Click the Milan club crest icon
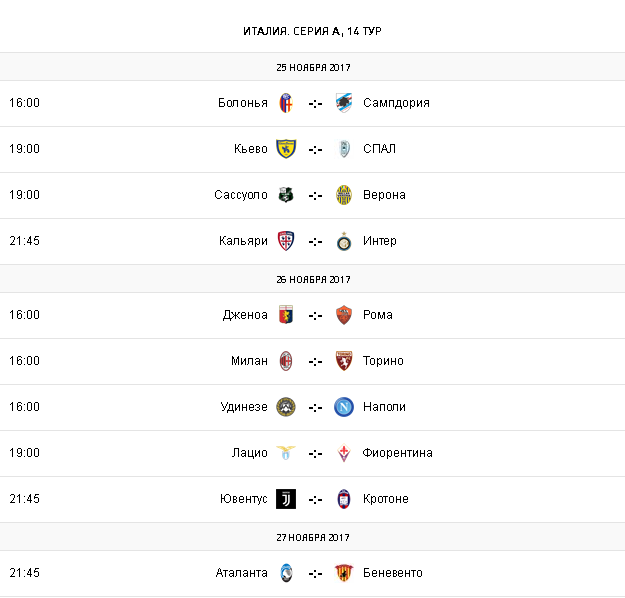 pos(285,361)
